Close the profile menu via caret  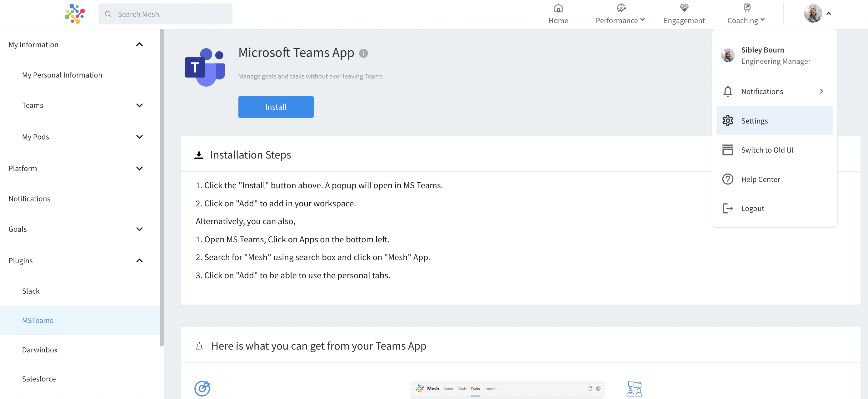(x=829, y=14)
